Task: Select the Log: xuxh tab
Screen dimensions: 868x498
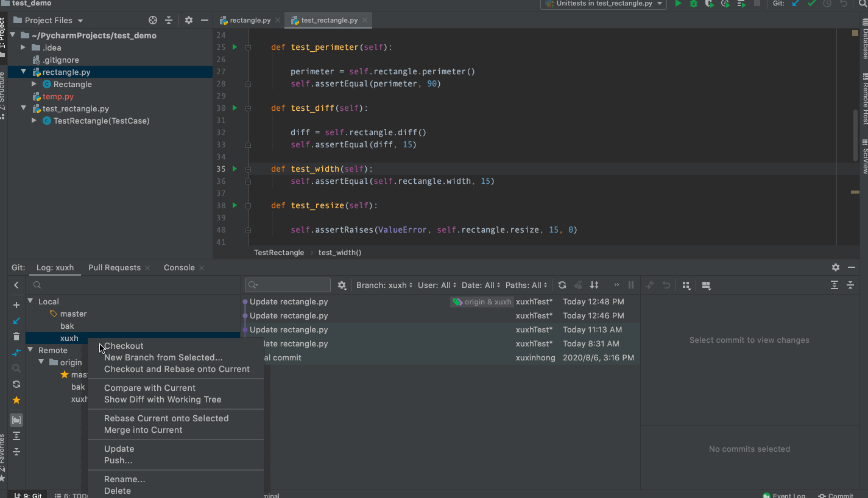Action: (55, 268)
